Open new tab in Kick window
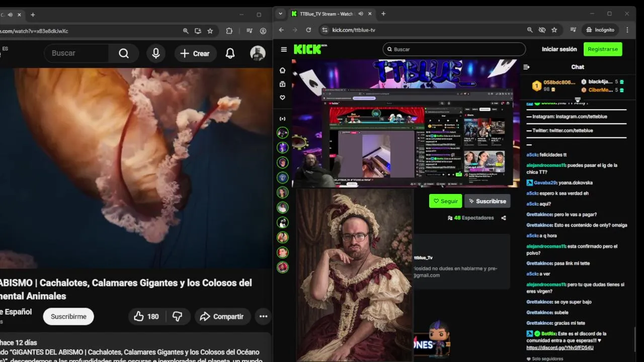Screen dimensions: 644x362 tap(383, 14)
